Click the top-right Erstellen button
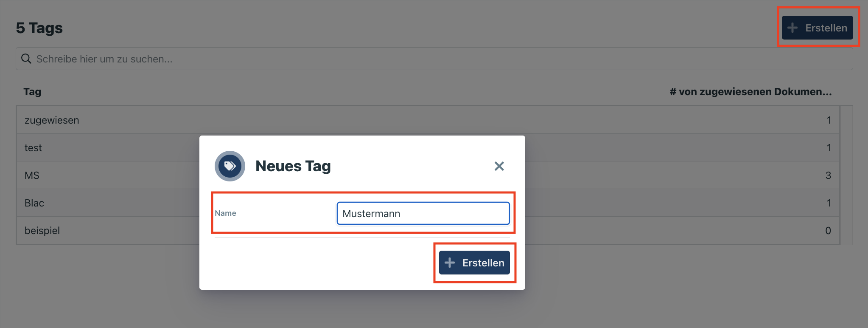The image size is (868, 328). click(x=817, y=28)
